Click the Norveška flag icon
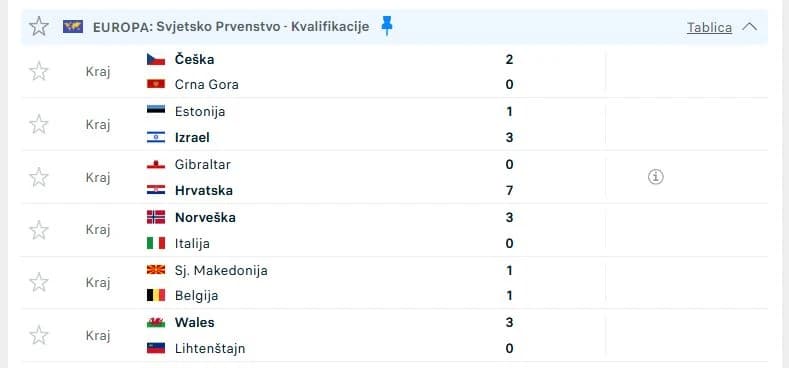Screen dimensions: 789x368 click(x=156, y=217)
